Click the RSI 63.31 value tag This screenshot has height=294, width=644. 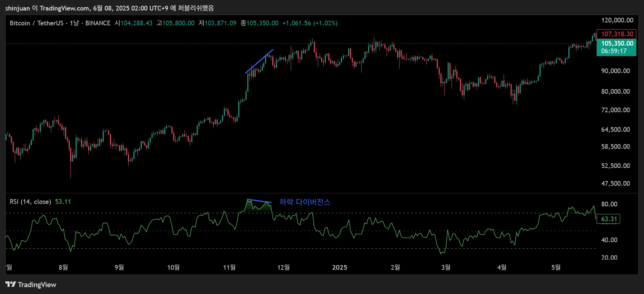pyautogui.click(x=609, y=219)
